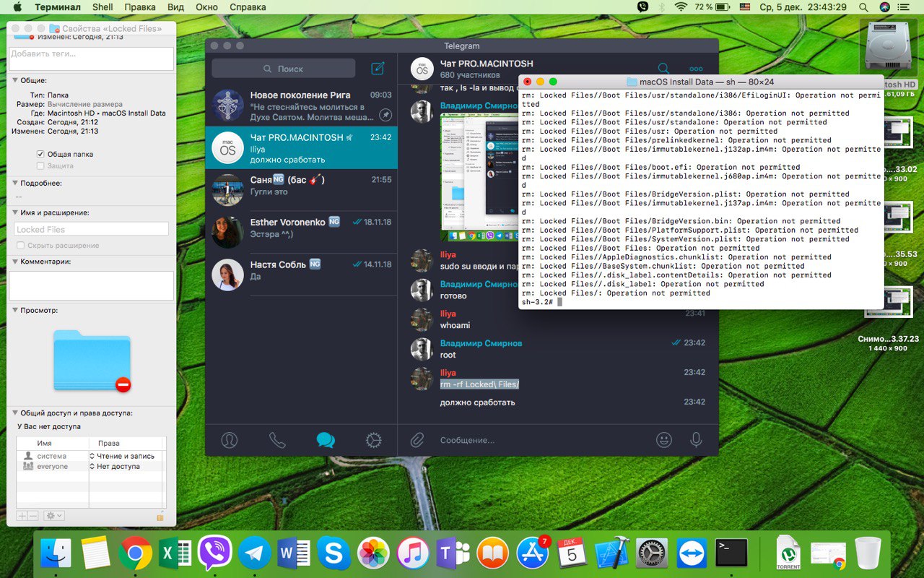Open Notes app in Dock

(x=95, y=553)
